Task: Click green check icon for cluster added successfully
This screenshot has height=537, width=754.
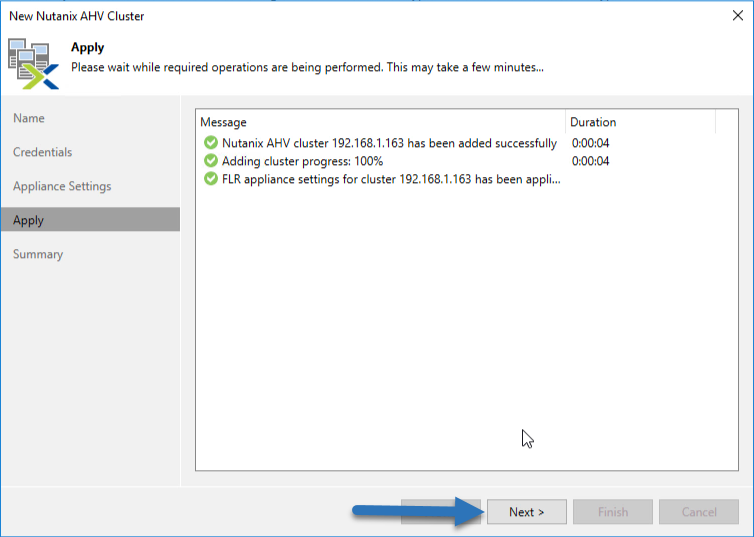Action: tap(211, 143)
